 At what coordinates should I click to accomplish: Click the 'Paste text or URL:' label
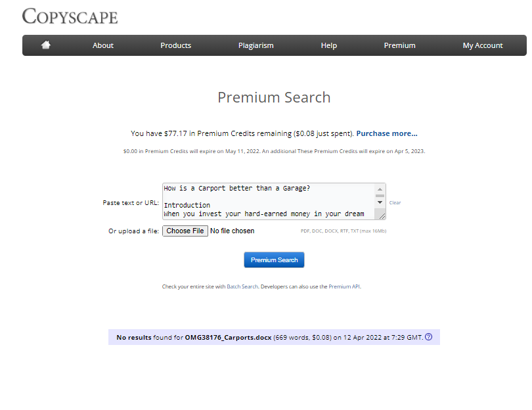coord(131,202)
